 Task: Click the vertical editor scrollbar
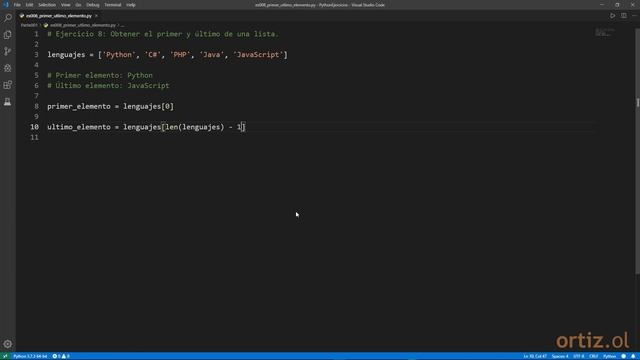coord(638,151)
